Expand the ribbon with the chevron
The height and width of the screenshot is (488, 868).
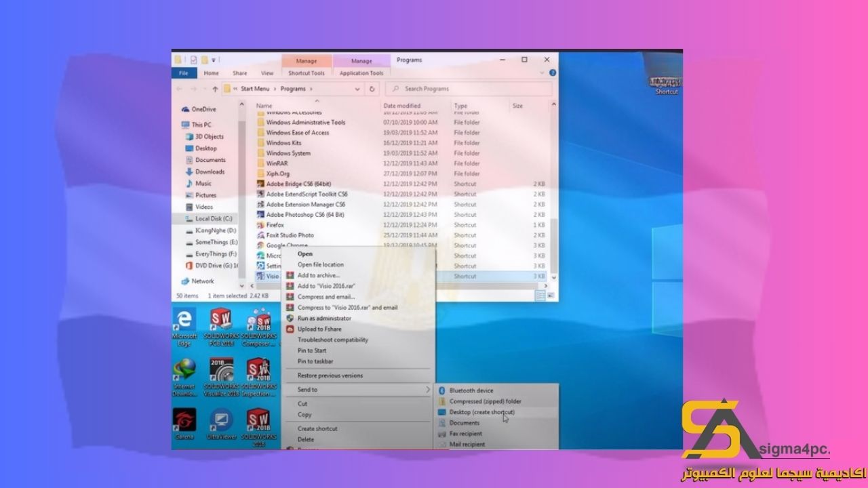(543, 73)
